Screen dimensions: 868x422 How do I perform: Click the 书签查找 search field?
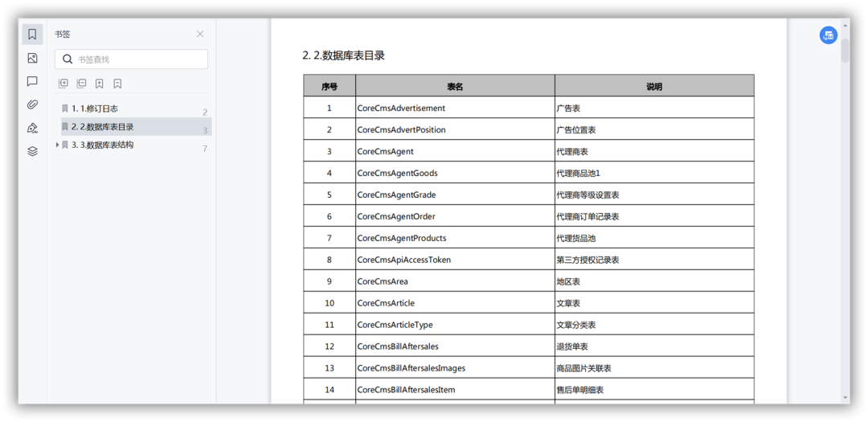coord(131,59)
